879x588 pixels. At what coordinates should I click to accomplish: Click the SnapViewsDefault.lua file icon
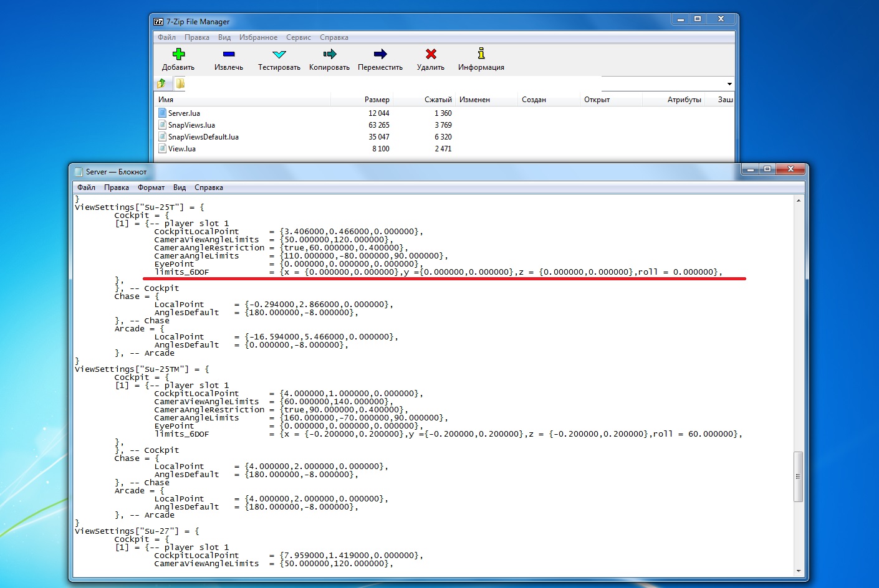(163, 136)
